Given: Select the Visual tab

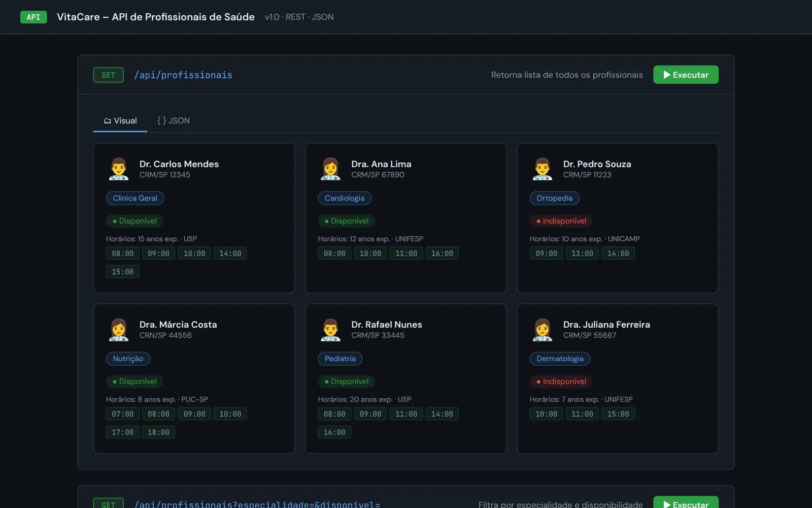Looking at the screenshot, I should click(120, 120).
